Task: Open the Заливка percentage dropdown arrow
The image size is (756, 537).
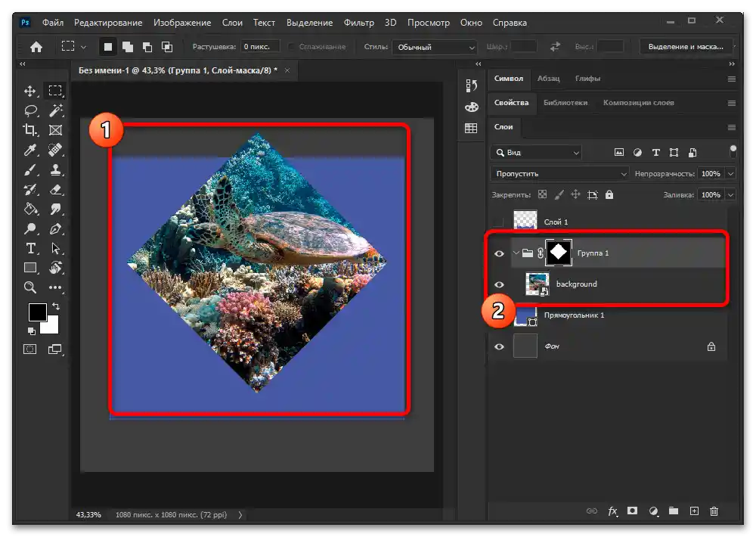Action: click(x=731, y=195)
